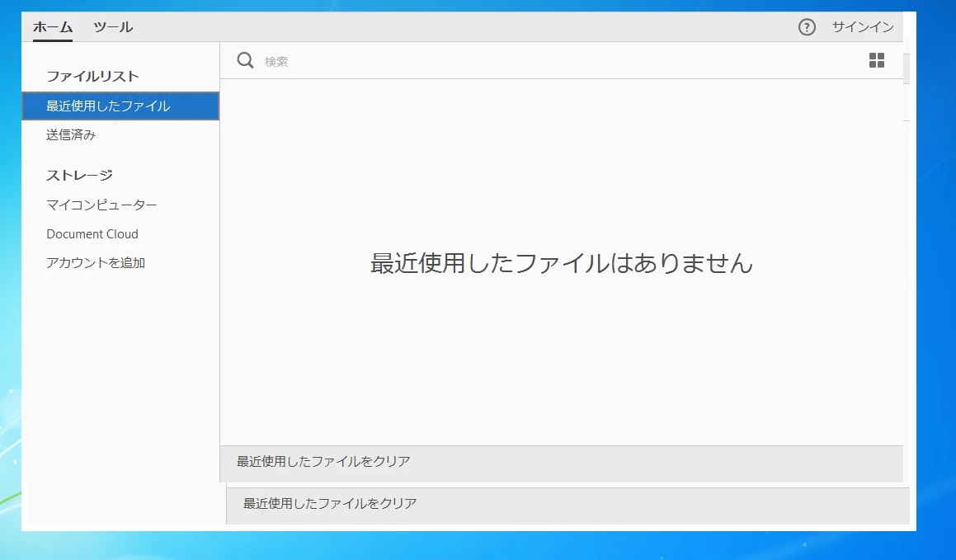Viewport: 956px width, 560px height.
Task: Click the ファイルリスト heading
Action: 92,76
